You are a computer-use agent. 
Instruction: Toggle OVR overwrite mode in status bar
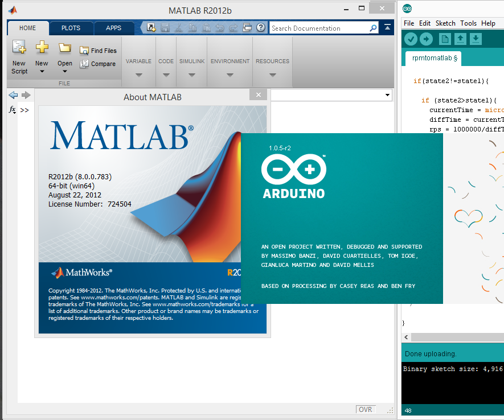click(x=365, y=409)
